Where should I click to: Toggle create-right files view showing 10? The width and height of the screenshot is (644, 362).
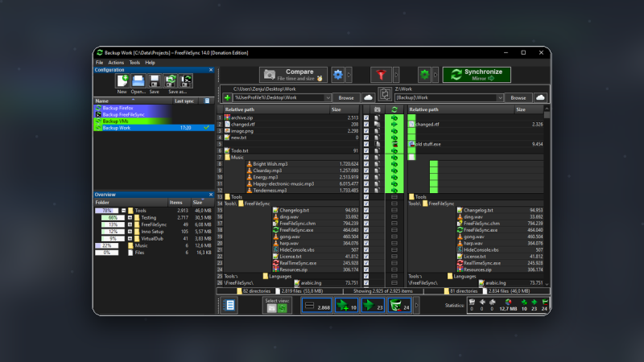pos(346,306)
